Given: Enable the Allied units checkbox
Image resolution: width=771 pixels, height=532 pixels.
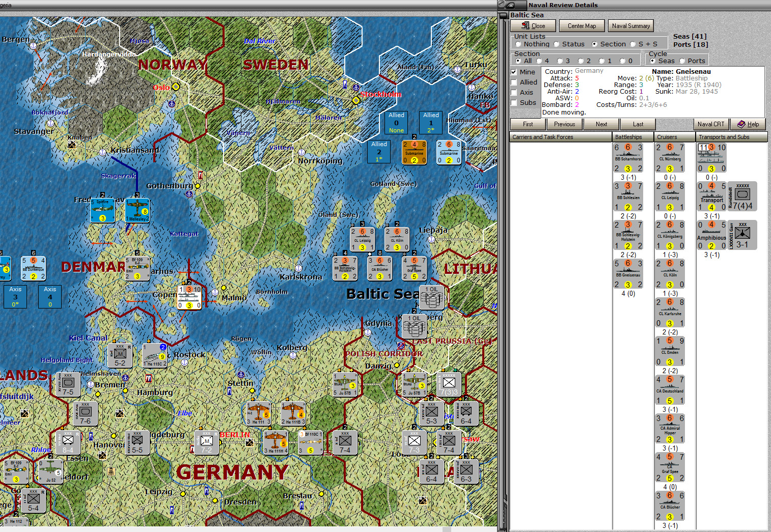Looking at the screenshot, I should pyautogui.click(x=513, y=82).
